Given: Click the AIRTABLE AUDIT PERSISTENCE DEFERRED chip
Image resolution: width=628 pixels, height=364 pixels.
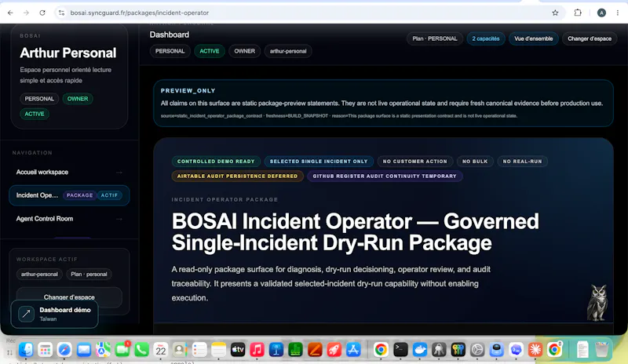Looking at the screenshot, I should coord(238,177).
